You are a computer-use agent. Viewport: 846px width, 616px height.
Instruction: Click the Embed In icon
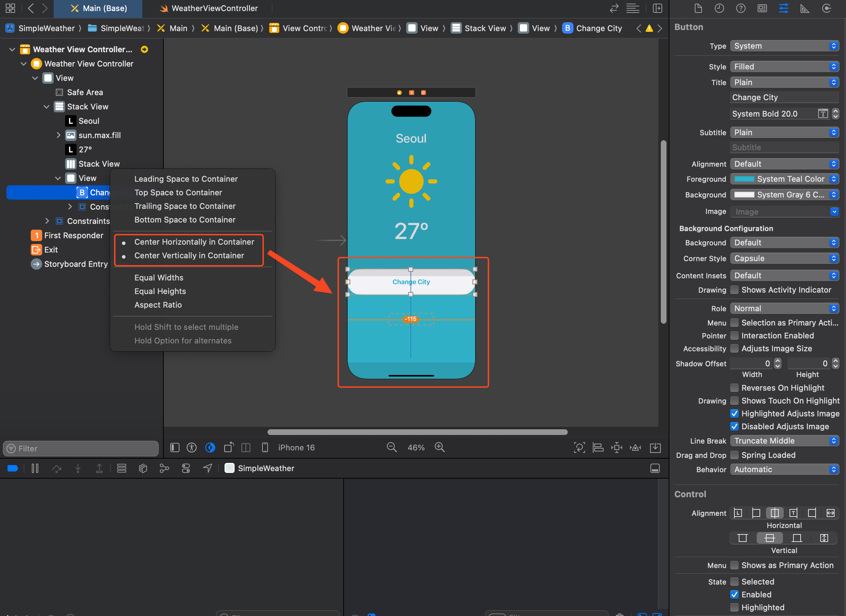(x=655, y=448)
